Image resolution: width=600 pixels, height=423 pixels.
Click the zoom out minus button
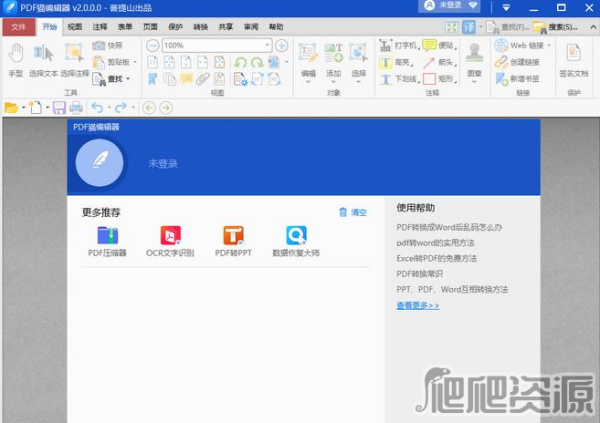tap(153, 46)
